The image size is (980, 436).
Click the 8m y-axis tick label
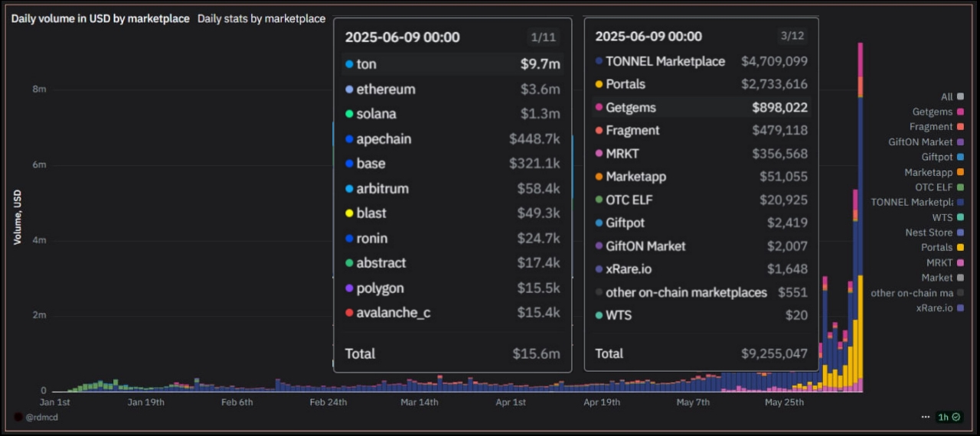[x=39, y=89]
